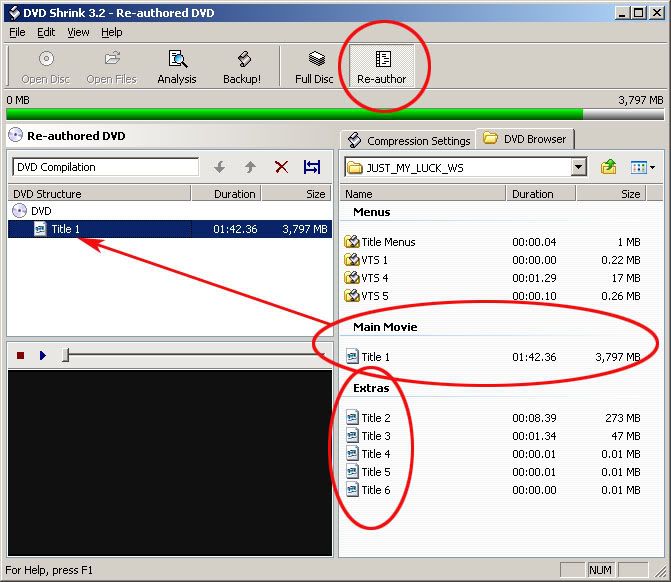
Task: Click the 17 MB size of VTS 4
Action: pos(626,278)
